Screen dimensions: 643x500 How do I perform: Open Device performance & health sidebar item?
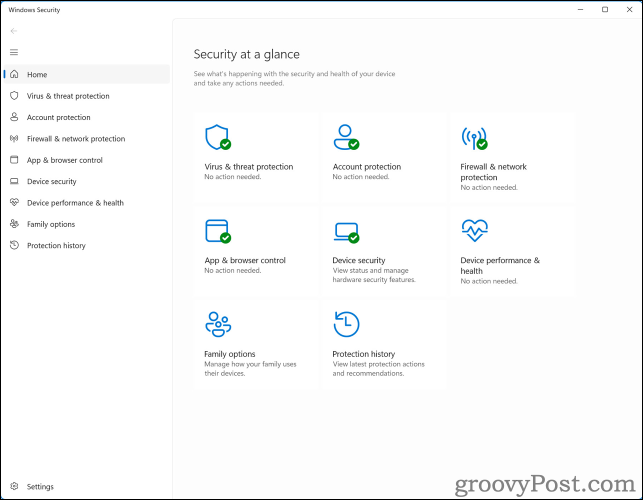tap(87, 202)
